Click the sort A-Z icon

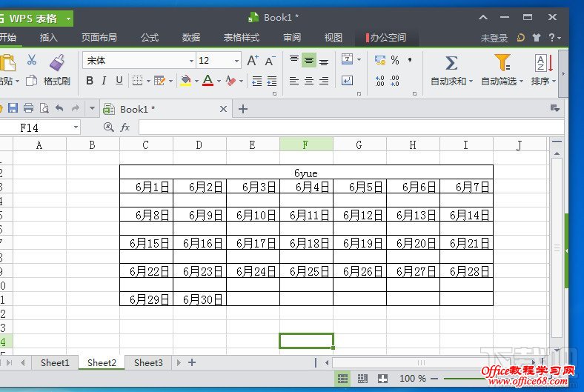[543, 63]
